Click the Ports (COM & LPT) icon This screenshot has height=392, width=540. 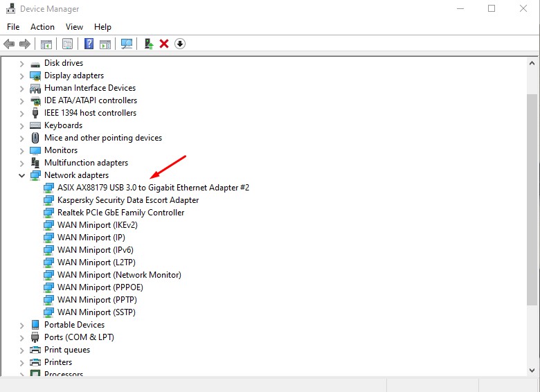pyautogui.click(x=35, y=337)
